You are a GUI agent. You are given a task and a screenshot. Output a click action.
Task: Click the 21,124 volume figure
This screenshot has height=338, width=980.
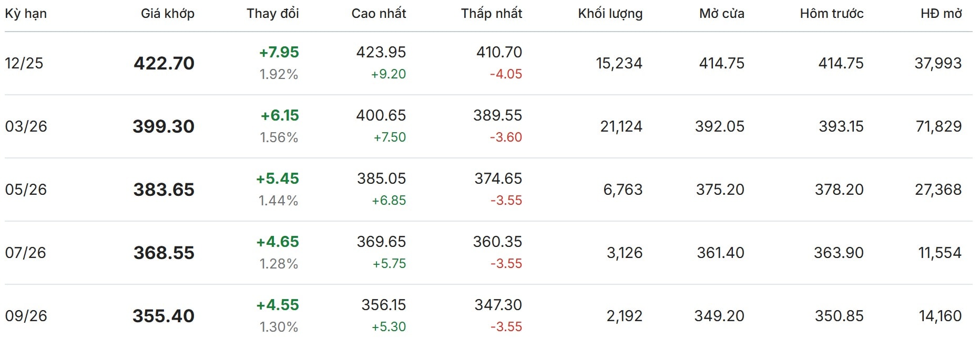tap(621, 126)
